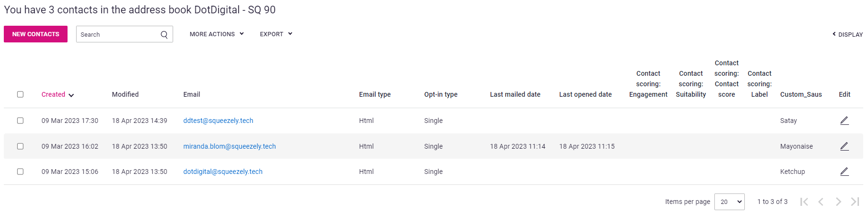Screen dimensions: 868x213
Task: Expand the Export dropdown menu
Action: [x=276, y=34]
